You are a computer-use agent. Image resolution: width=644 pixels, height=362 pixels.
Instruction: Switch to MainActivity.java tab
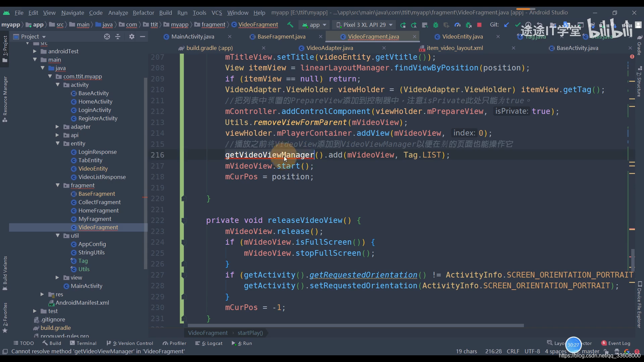[193, 37]
